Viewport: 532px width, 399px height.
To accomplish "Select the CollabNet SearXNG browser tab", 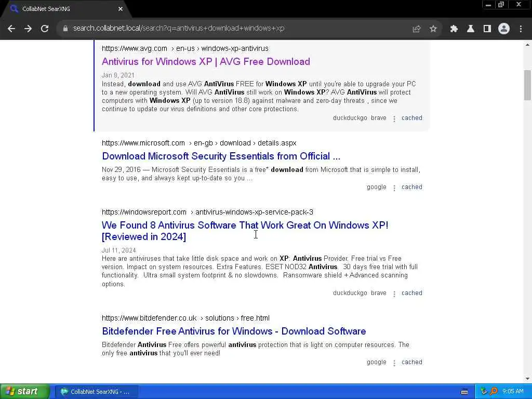I will pos(66,9).
